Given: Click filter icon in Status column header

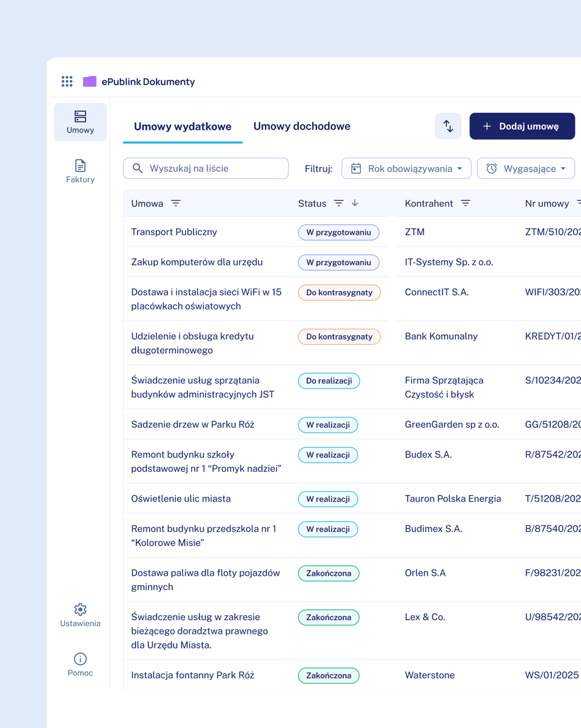Looking at the screenshot, I should (x=339, y=203).
